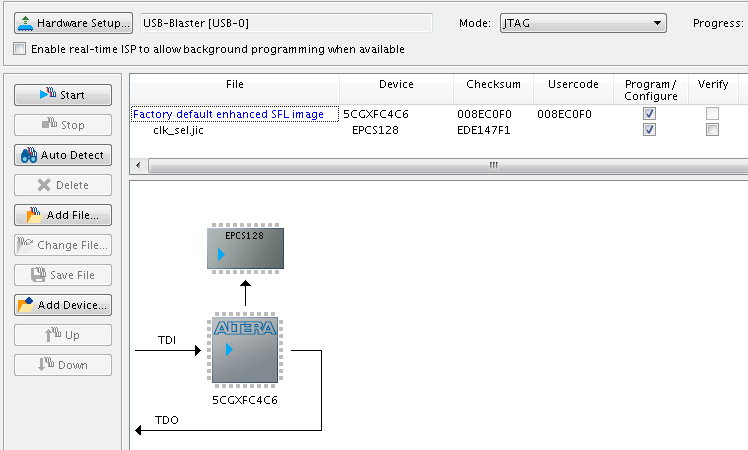Viewport: 748px width, 450px height.
Task: Click the Program/Configure column header
Action: (x=651, y=90)
